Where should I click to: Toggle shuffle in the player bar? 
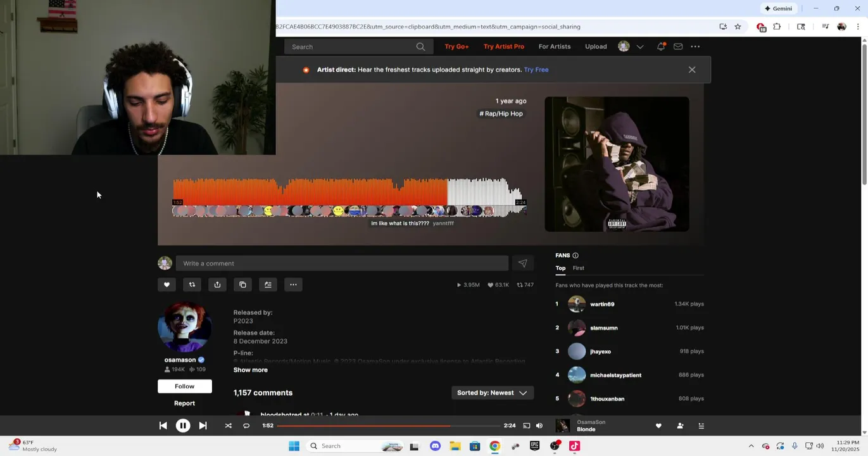pos(228,426)
